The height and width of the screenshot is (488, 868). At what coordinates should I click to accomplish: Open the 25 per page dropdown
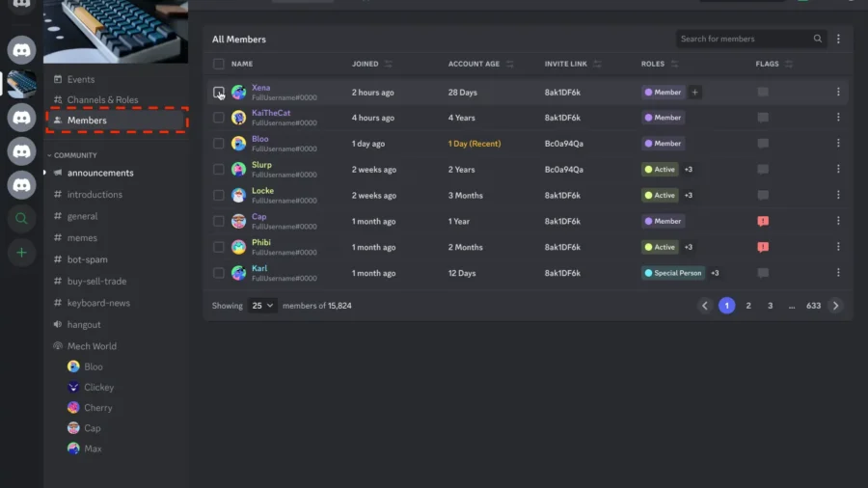click(261, 306)
